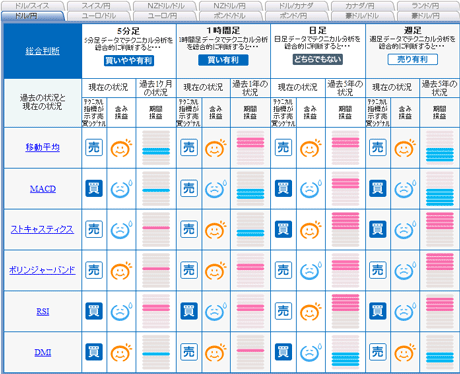Image resolution: width=460 pixels, height=374 pixels.
Task: Click the 1時間足 sell signal icon for ボリンジャーバンド
Action: coord(189,270)
